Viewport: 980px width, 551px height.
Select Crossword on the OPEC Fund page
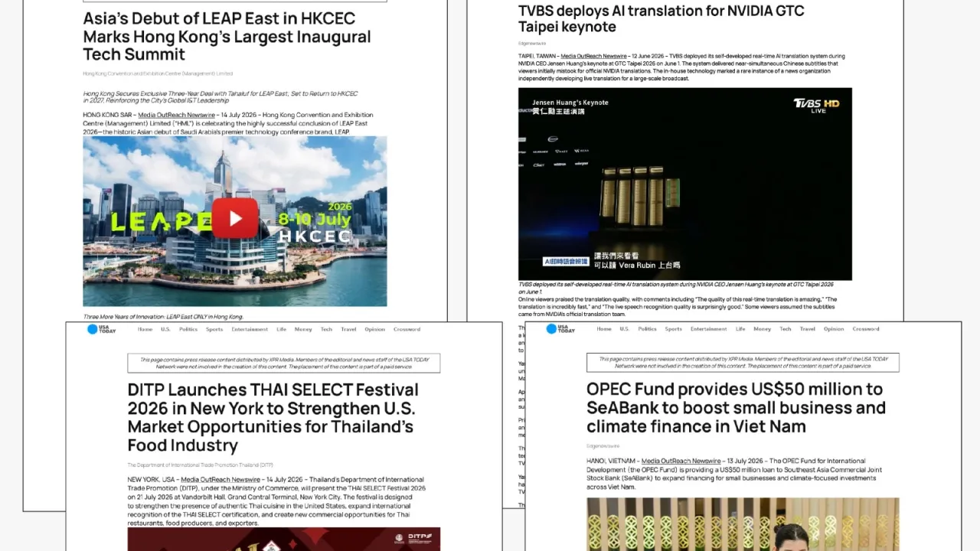pyautogui.click(x=866, y=329)
